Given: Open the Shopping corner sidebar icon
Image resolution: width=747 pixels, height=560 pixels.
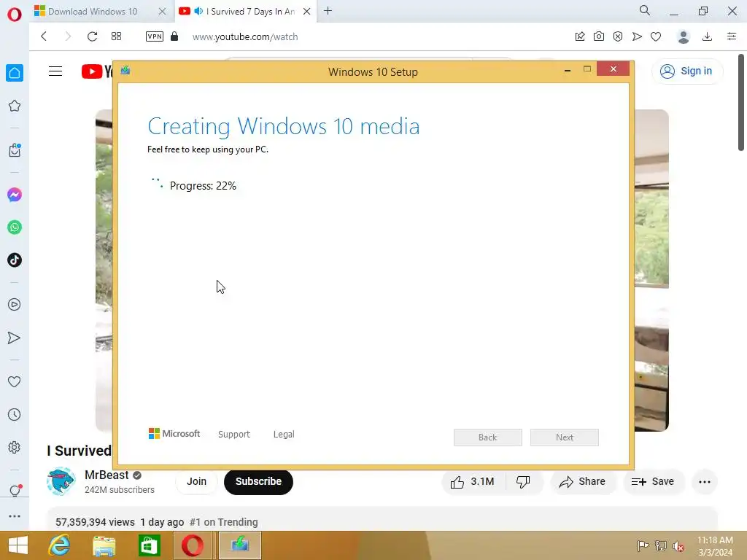Looking at the screenshot, I should pyautogui.click(x=15, y=150).
